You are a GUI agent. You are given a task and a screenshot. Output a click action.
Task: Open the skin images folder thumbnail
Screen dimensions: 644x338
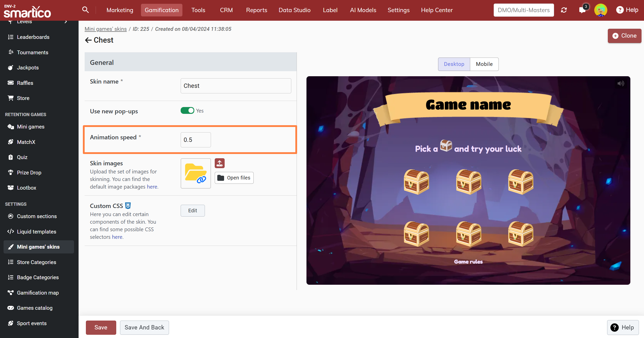pyautogui.click(x=196, y=173)
